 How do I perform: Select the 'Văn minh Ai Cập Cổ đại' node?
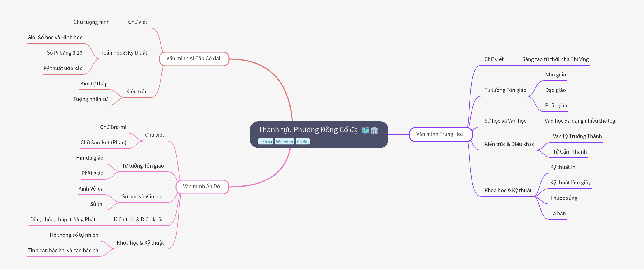click(194, 59)
